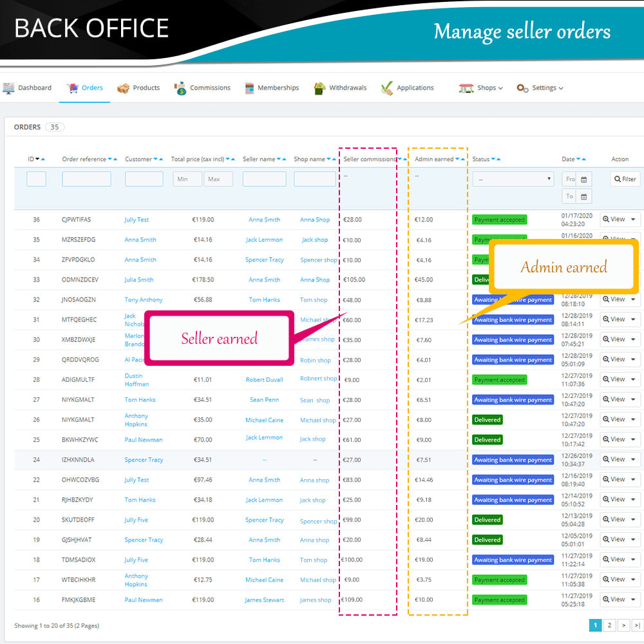Click the Memberships icon
The width and height of the screenshot is (644, 644).
249,88
